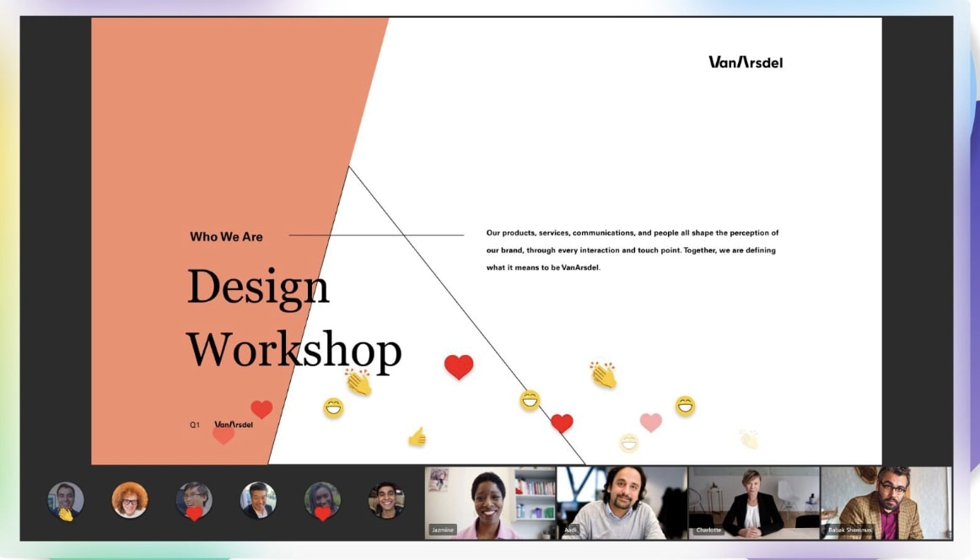Click the VanArsdel logo in slide header
The image size is (980, 560).
click(745, 62)
